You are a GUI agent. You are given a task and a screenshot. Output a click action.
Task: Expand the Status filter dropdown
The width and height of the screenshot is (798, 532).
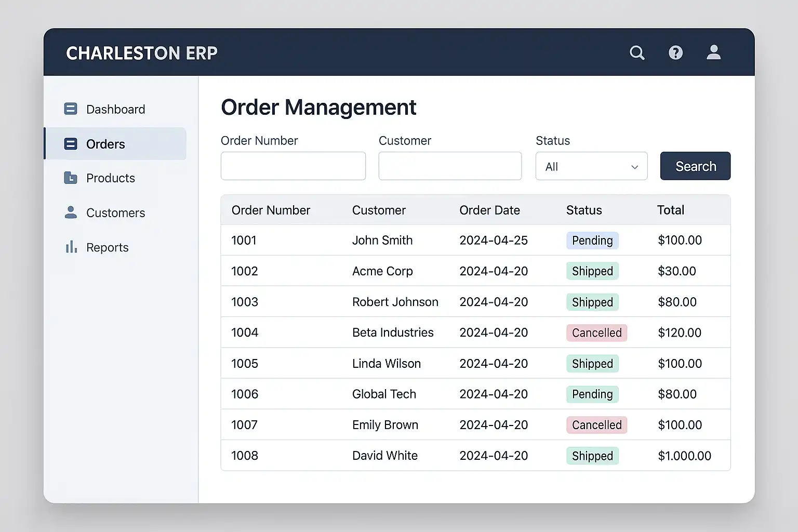pyautogui.click(x=591, y=166)
